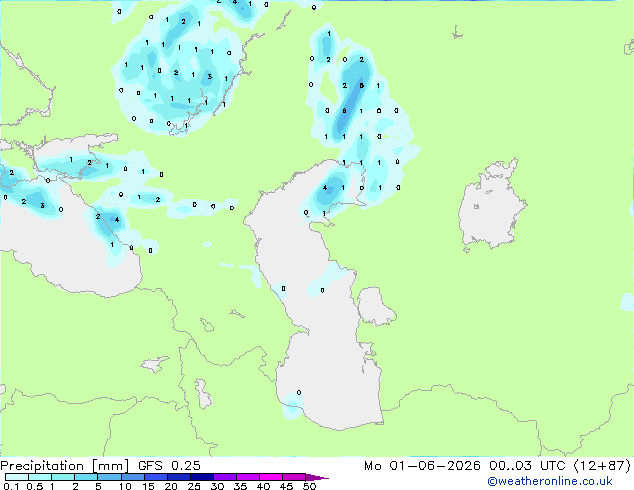
Task: Click the 35–40 mm legend color box
Action: click(x=248, y=477)
